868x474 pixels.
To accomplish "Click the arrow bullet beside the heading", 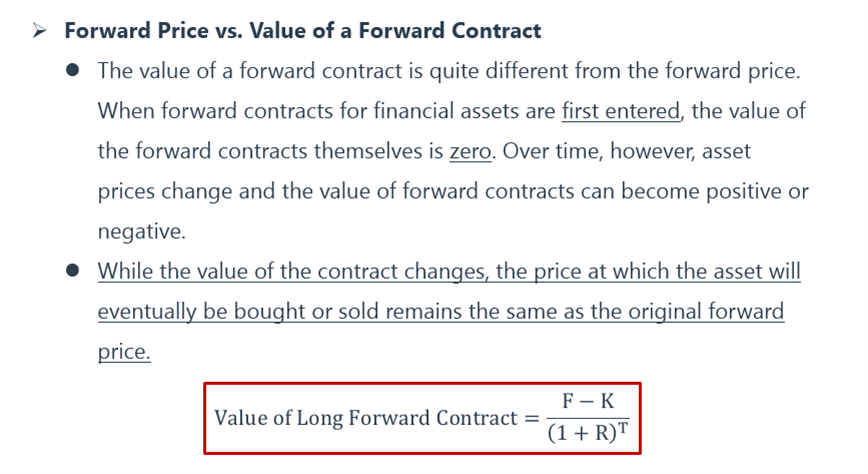I will pyautogui.click(x=39, y=30).
